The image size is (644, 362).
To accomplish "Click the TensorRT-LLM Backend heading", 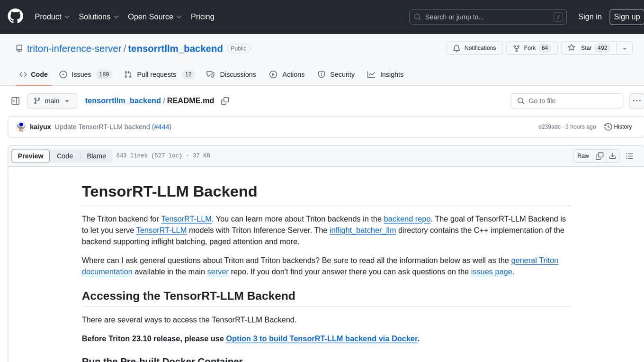I will coord(170,191).
